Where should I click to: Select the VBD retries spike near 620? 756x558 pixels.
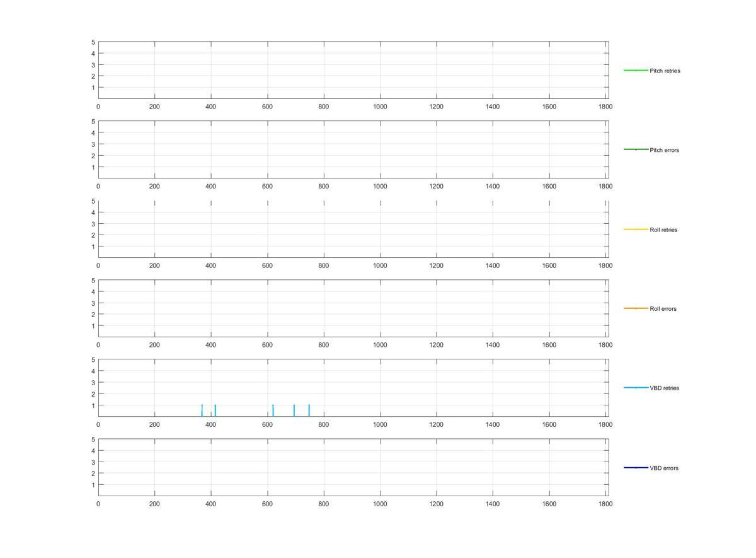coord(273,410)
